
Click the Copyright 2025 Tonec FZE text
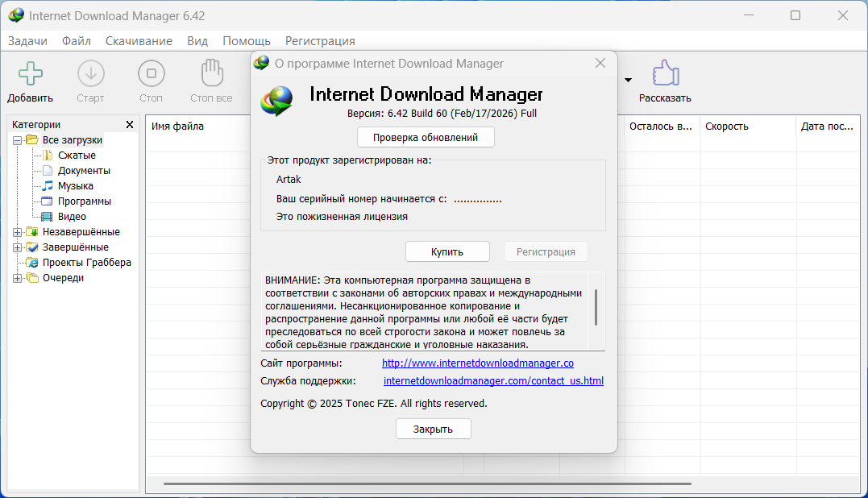374,404
